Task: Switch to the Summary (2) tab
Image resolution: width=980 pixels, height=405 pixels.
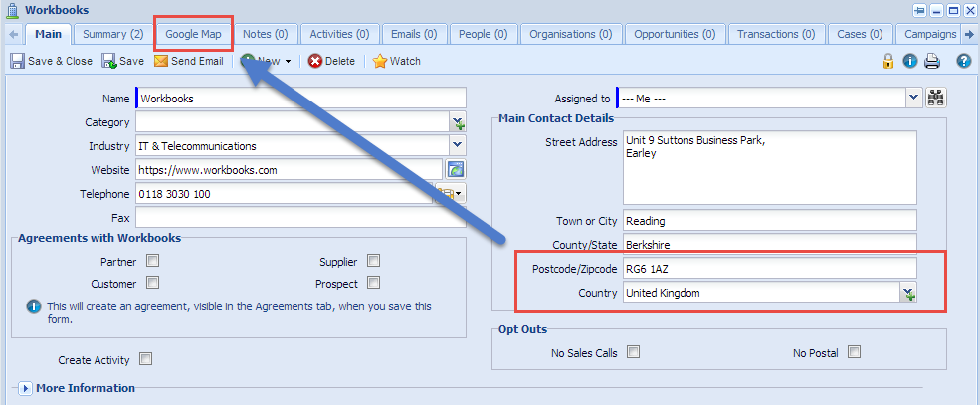Action: (x=113, y=35)
